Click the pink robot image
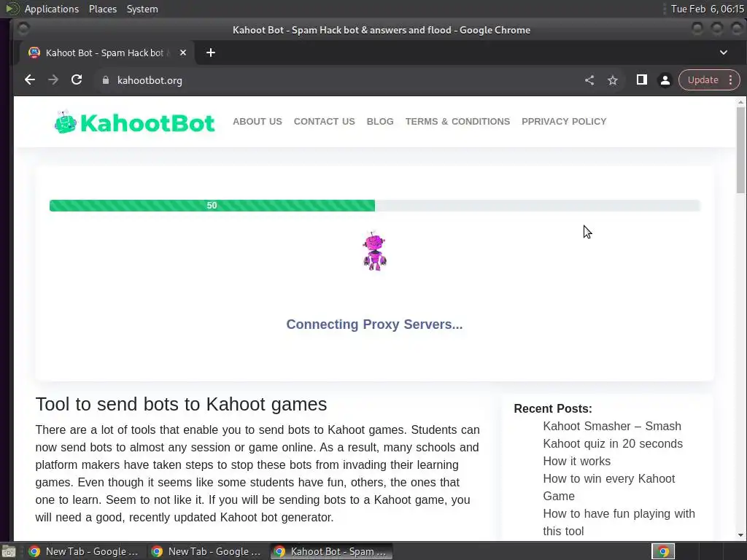 pos(374,252)
